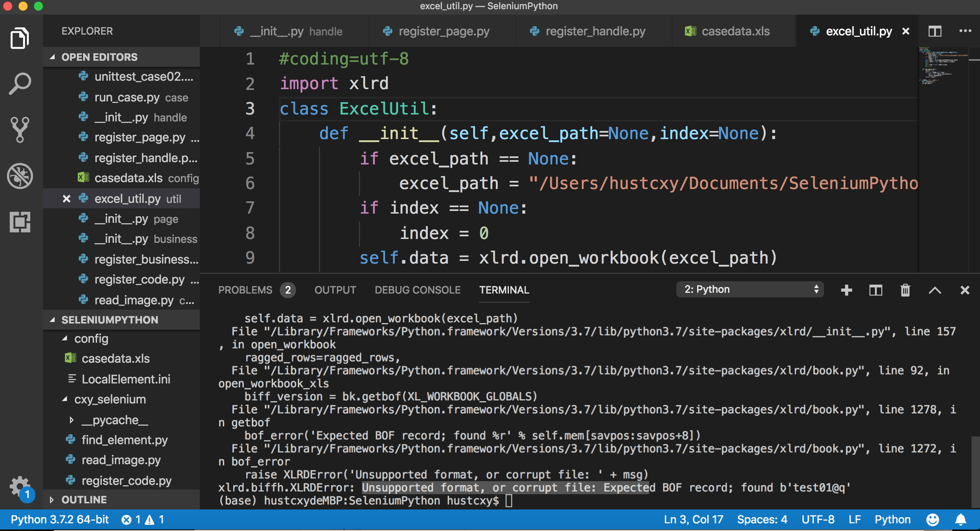The width and height of the screenshot is (980, 531).
Task: Open feedback smiley in status bar
Action: (x=933, y=520)
